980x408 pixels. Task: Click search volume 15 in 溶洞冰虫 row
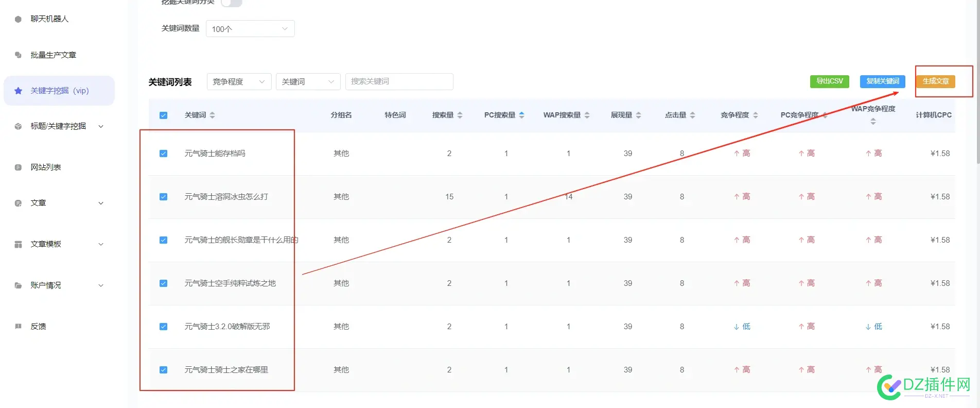[x=449, y=197]
